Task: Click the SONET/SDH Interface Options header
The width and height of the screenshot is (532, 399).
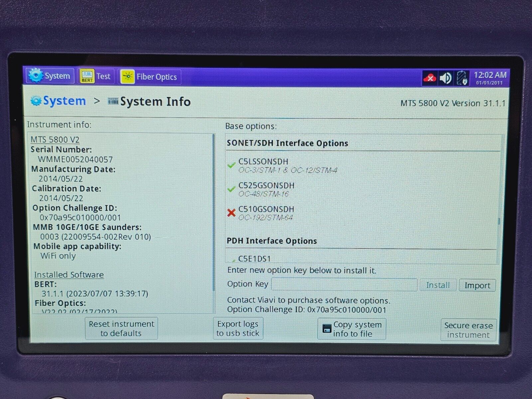Action: [x=287, y=143]
